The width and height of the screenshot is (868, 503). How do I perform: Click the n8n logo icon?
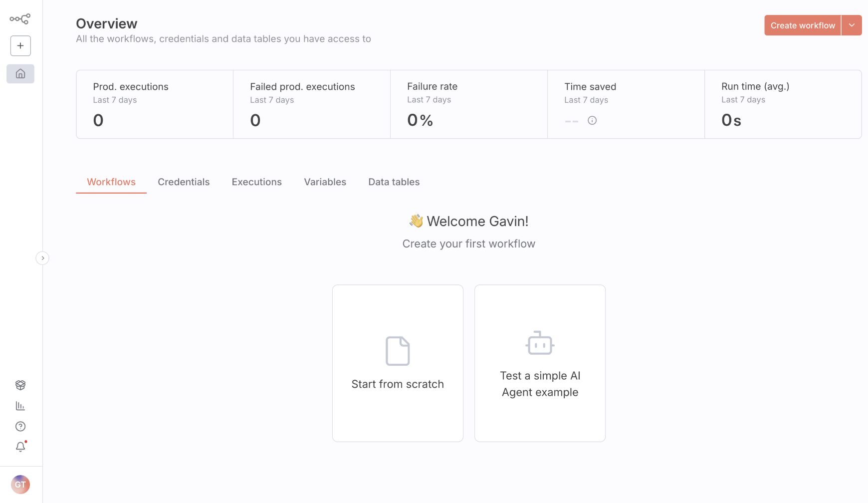20,19
